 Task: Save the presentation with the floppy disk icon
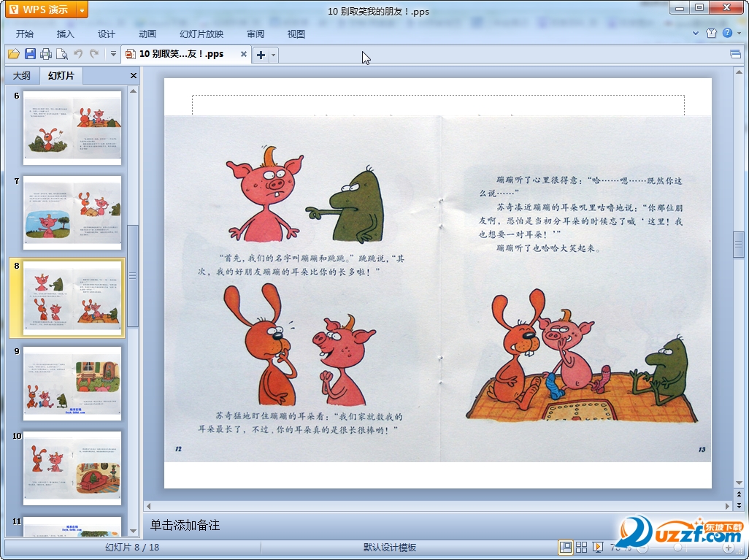click(30, 54)
